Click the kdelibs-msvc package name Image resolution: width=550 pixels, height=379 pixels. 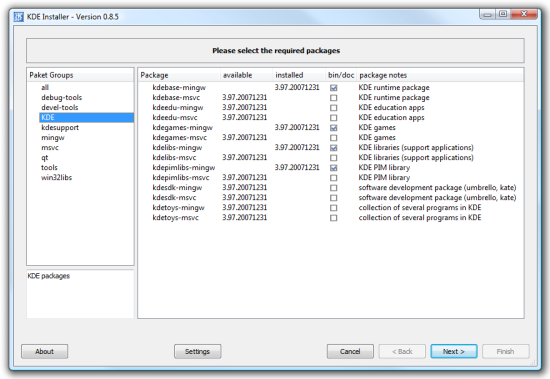pyautogui.click(x=174, y=158)
